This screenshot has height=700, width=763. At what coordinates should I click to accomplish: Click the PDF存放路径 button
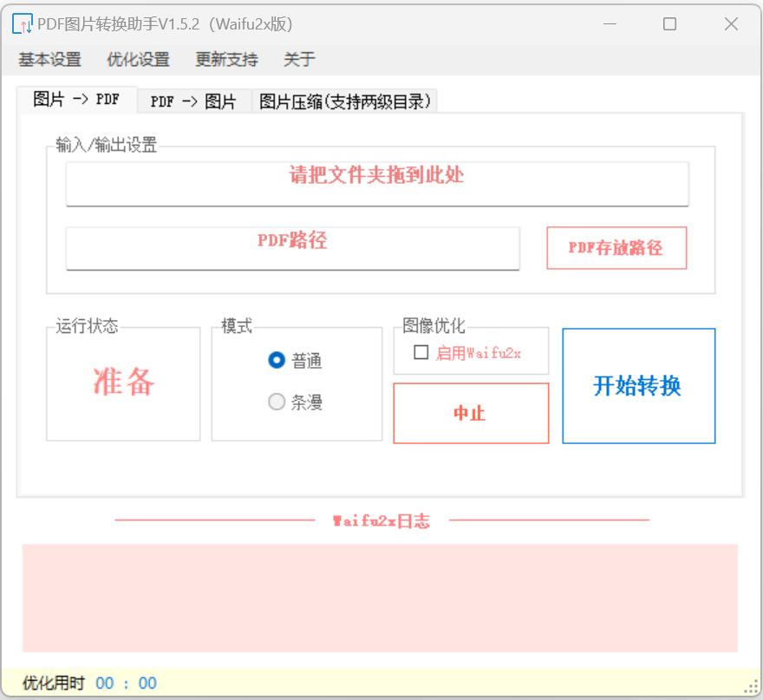coord(616,248)
